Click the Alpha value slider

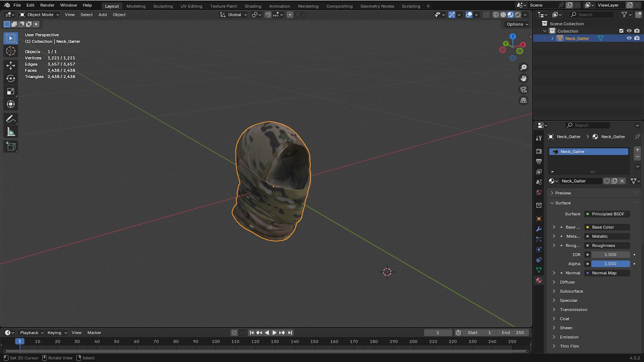(610, 264)
